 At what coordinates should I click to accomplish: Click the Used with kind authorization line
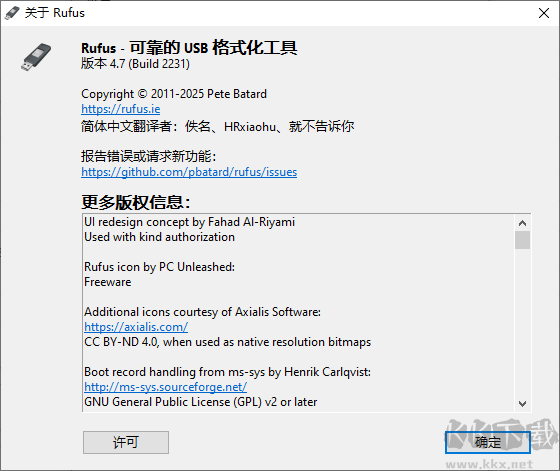pyautogui.click(x=160, y=237)
